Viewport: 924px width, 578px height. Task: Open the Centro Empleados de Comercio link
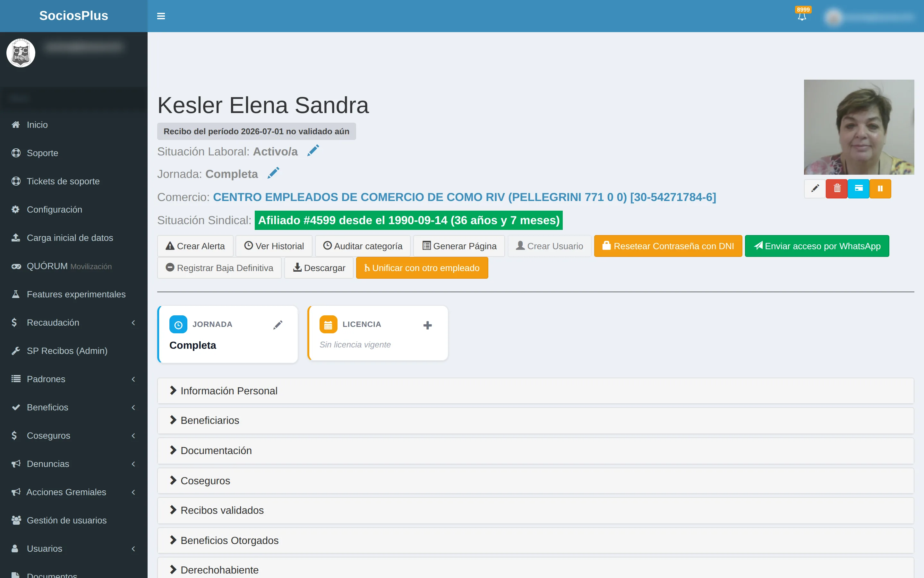click(x=464, y=197)
